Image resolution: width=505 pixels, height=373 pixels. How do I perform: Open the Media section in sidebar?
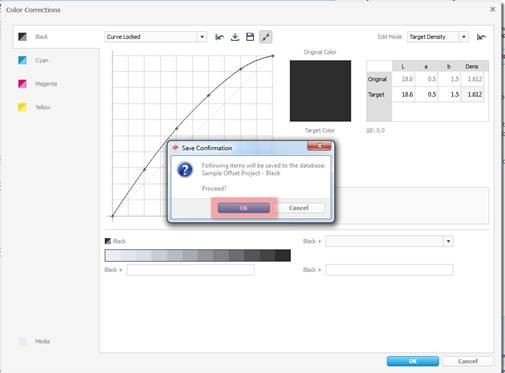tap(34, 341)
